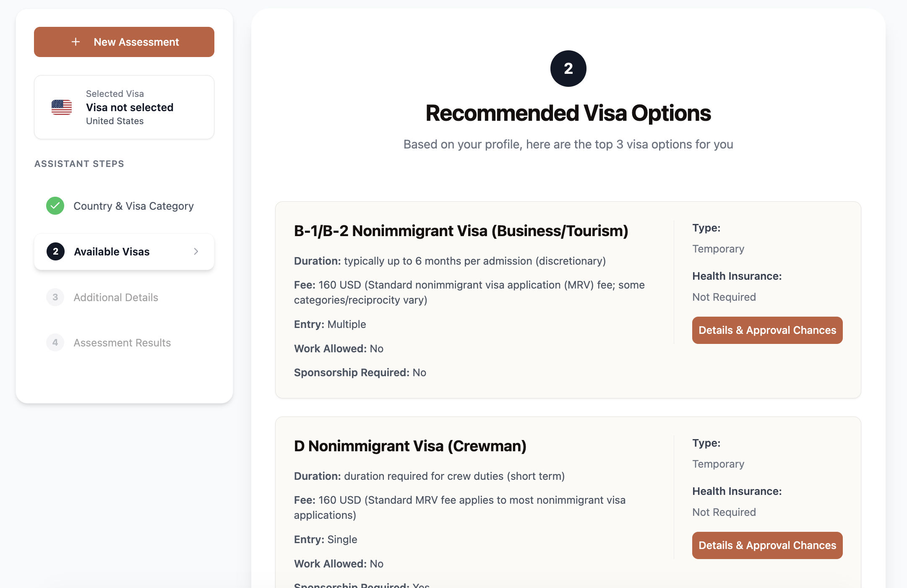Open the Country & Visa Category step

133,206
